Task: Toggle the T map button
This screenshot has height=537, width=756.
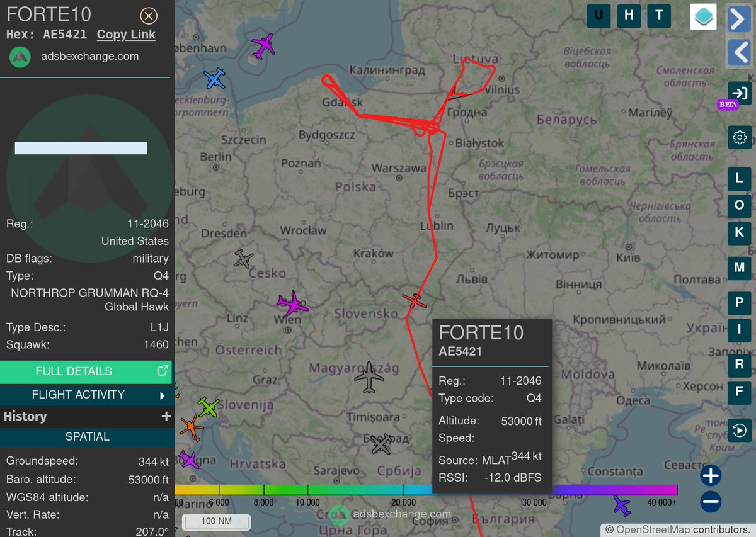Action: 659,16
